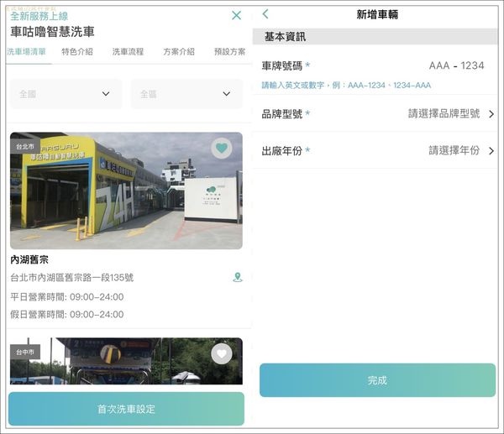Click the 車咕嚕智慧洗車 title
This screenshot has height=434, width=504.
tap(52, 32)
